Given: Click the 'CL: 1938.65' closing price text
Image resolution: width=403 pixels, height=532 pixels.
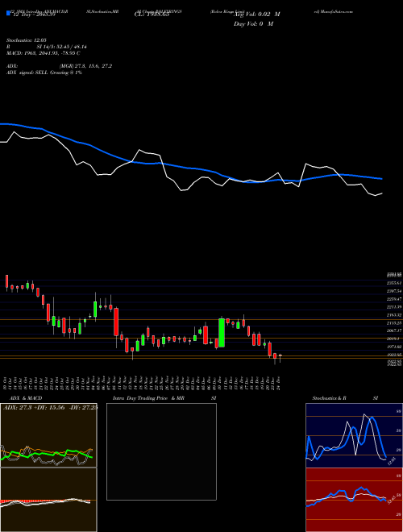Looking at the screenshot, I should click(152, 14).
